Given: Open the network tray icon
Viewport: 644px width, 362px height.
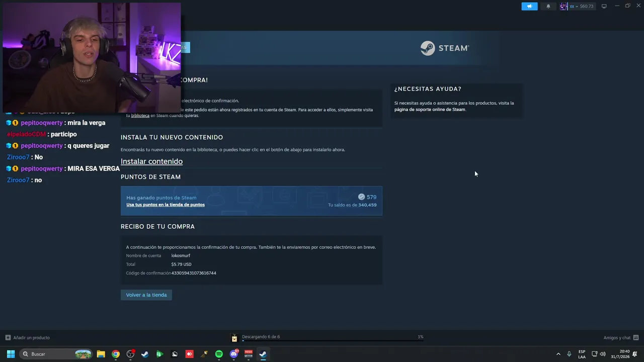Looking at the screenshot, I should [594, 354].
